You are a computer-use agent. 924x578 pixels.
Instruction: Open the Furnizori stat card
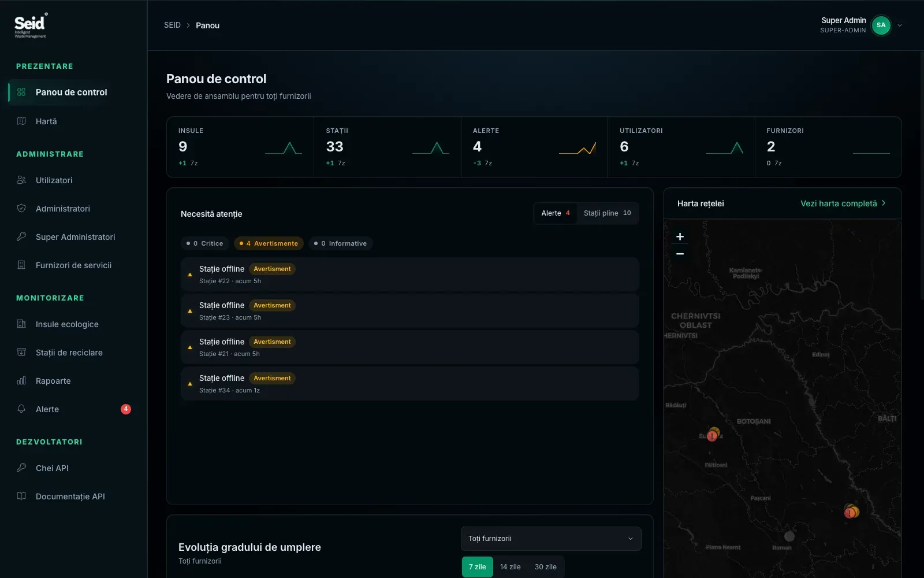point(828,147)
